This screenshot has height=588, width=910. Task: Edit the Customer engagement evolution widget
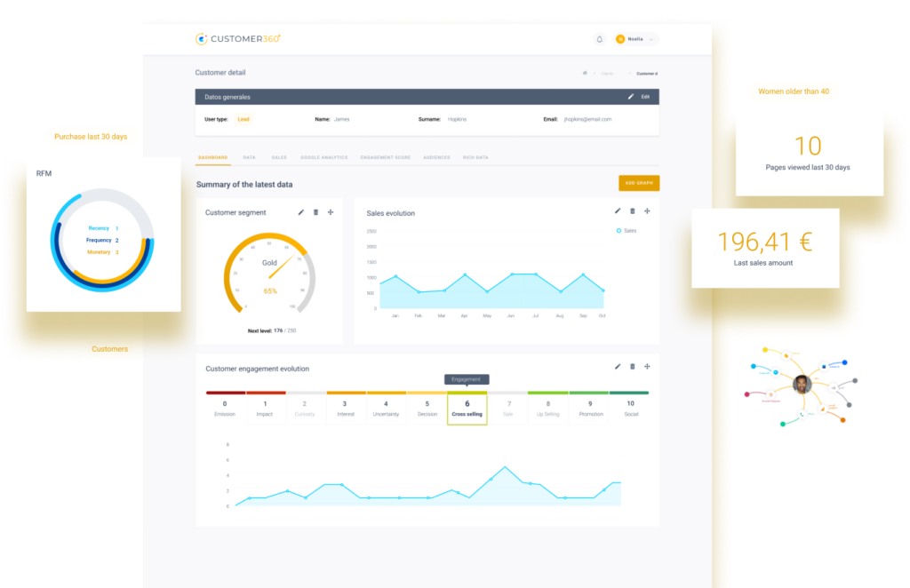[x=618, y=366]
